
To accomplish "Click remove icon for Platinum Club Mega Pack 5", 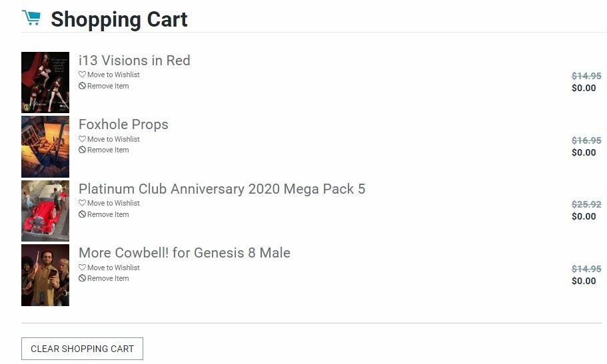I will [82, 214].
